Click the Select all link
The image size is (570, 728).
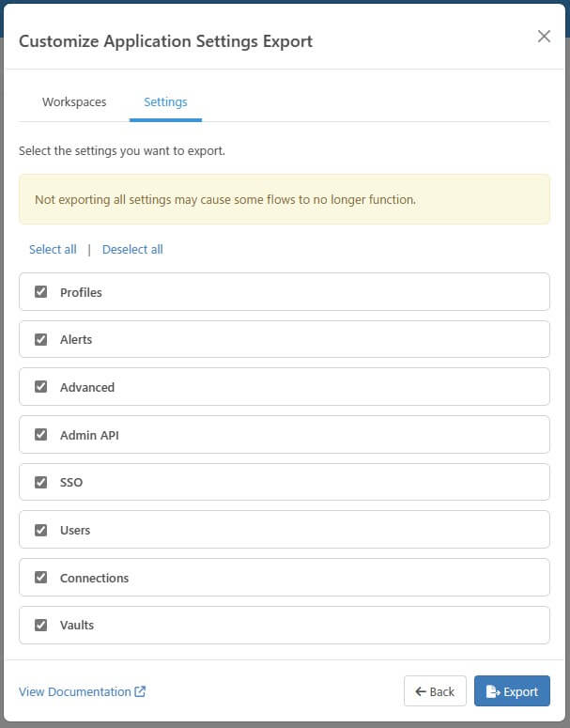coord(53,249)
